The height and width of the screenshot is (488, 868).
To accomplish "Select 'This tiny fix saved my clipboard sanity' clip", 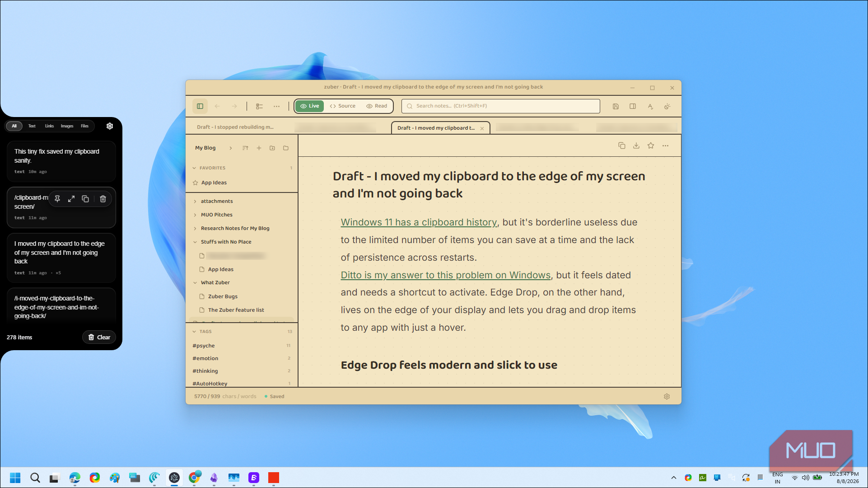I will point(61,161).
